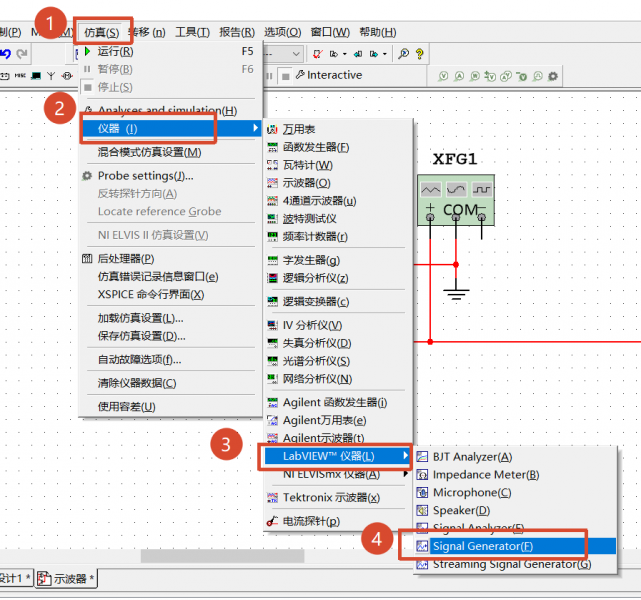Viewport: 641px width, 600px height.
Task: Open the toolbar combo box dropdown arrow
Action: (x=296, y=54)
